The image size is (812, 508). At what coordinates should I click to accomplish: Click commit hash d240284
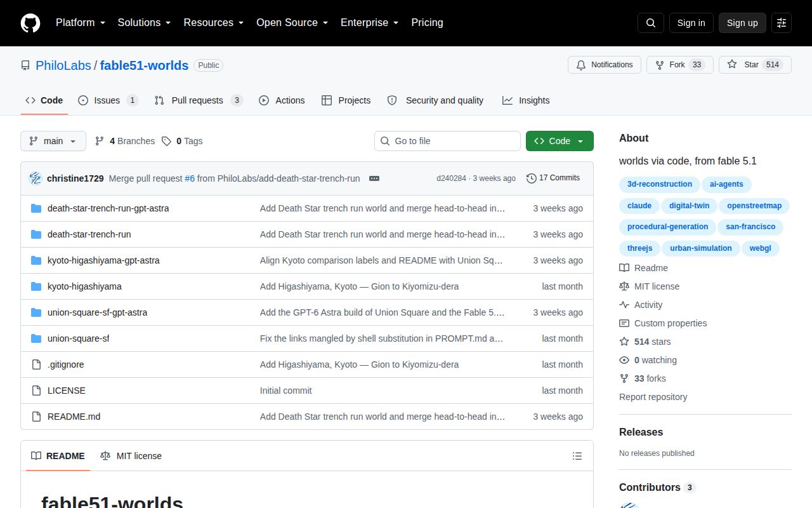(x=451, y=178)
